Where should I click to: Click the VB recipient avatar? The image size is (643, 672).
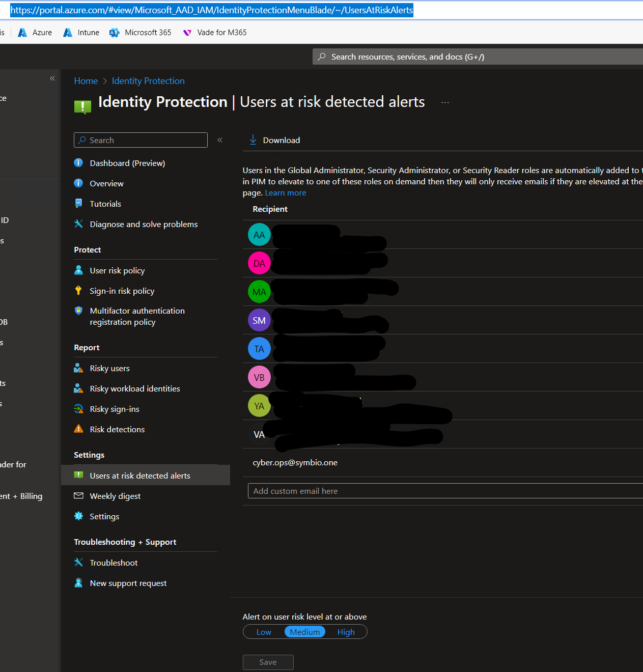pyautogui.click(x=259, y=377)
